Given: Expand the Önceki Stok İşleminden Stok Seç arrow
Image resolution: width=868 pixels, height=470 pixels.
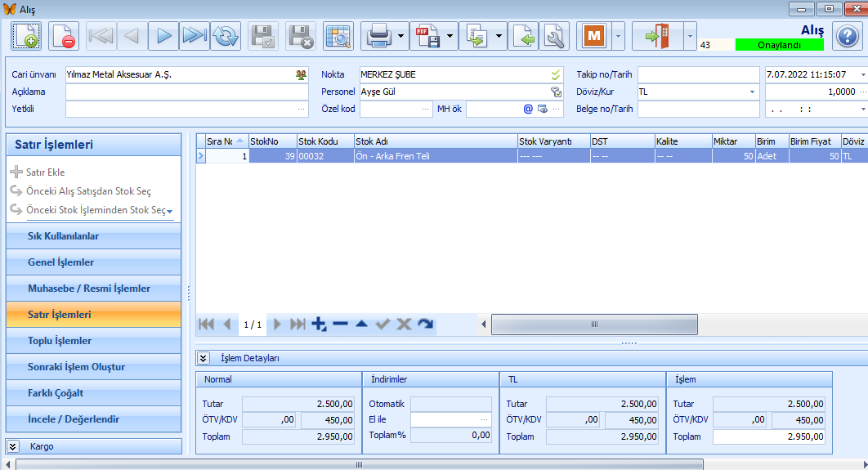Looking at the screenshot, I should [x=170, y=211].
